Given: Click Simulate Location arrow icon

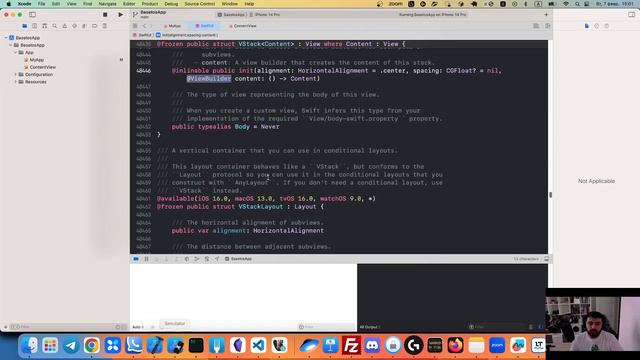Looking at the screenshot, I should click(x=217, y=259).
